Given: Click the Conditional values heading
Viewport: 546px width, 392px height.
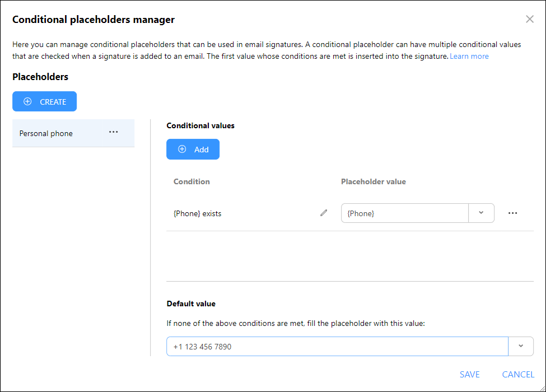Looking at the screenshot, I should coord(200,125).
